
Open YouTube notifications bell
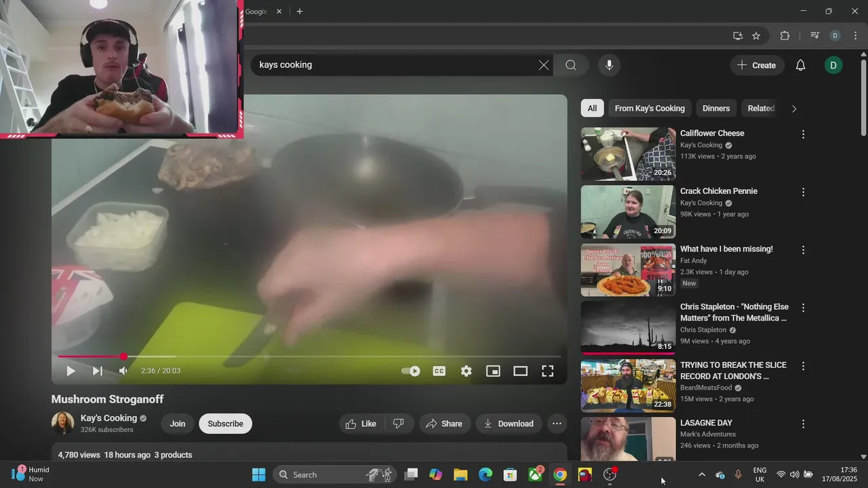click(801, 65)
